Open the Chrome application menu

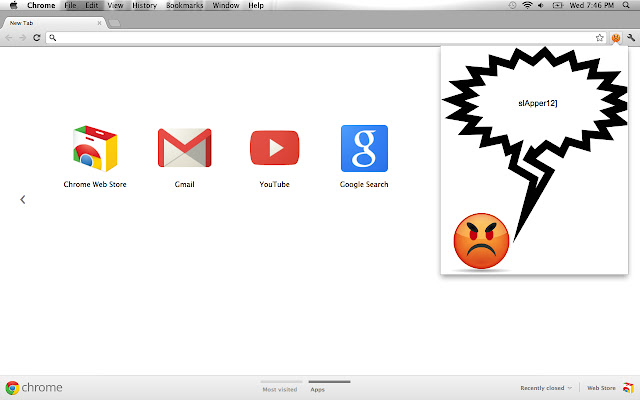point(41,5)
